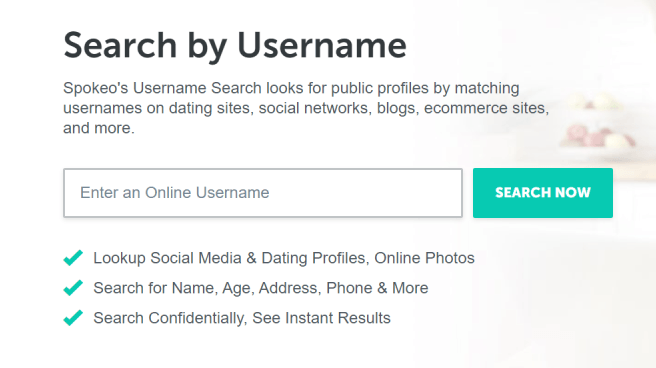Click checkmark beside Search Confidentially

coord(73,318)
